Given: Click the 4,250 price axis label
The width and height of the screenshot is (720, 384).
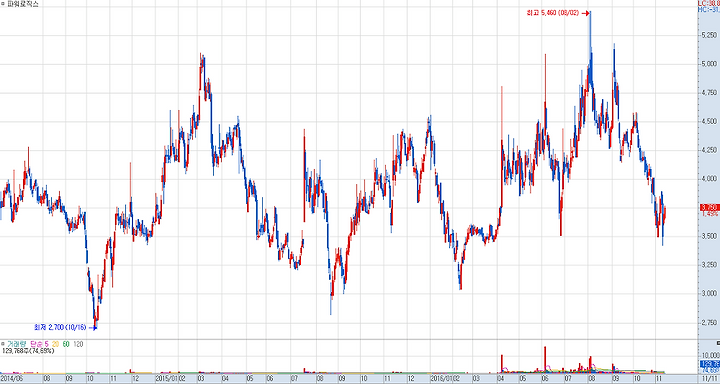Looking at the screenshot, I should coord(709,150).
